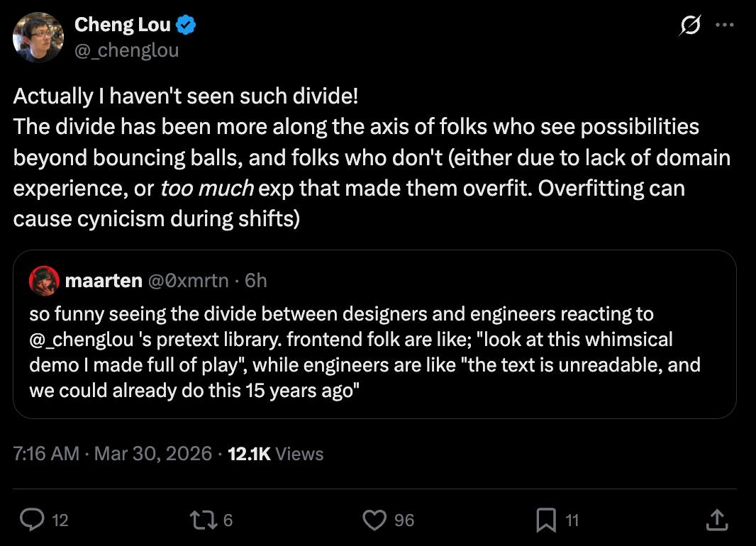Open the share upload arrow icon
Viewport: 756px width, 546px height.
click(717, 520)
